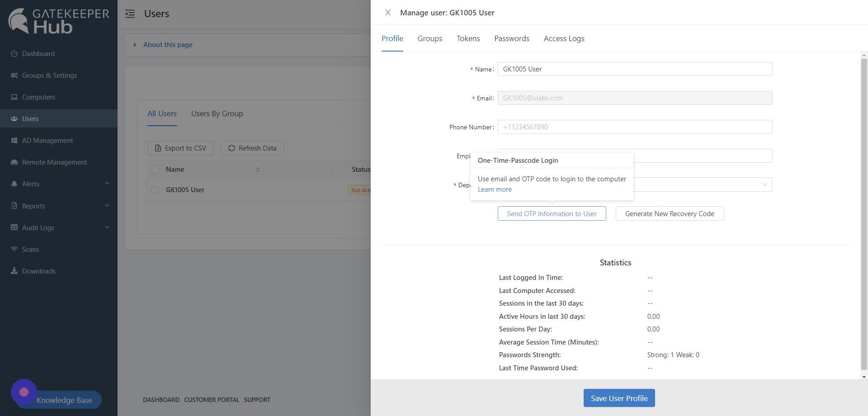This screenshot has width=868, height=416.
Task: Click Save User Profile button
Action: (619, 398)
